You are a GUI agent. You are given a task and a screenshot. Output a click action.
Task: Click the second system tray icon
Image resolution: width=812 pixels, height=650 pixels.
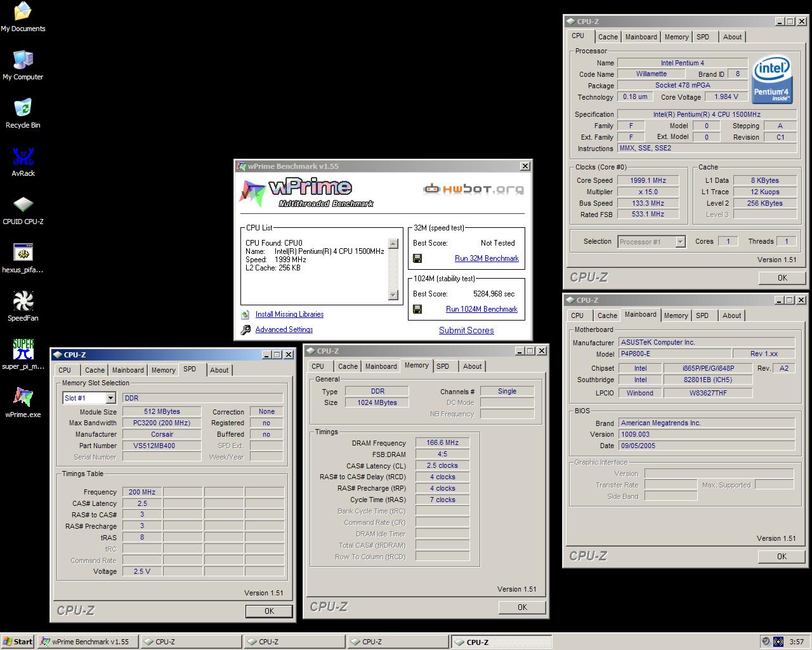(778, 642)
